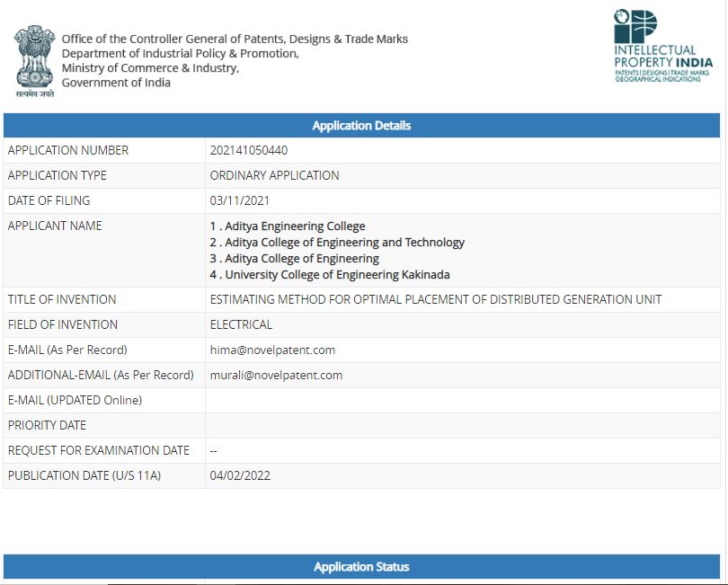Click the APPLICATION NUMBER label
The height and width of the screenshot is (585, 728).
tap(68, 150)
